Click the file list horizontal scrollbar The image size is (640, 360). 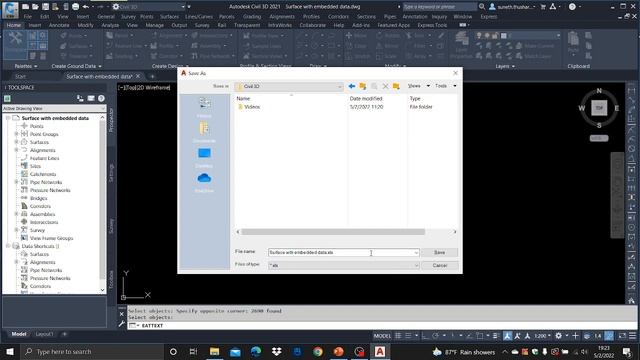[x=333, y=232]
